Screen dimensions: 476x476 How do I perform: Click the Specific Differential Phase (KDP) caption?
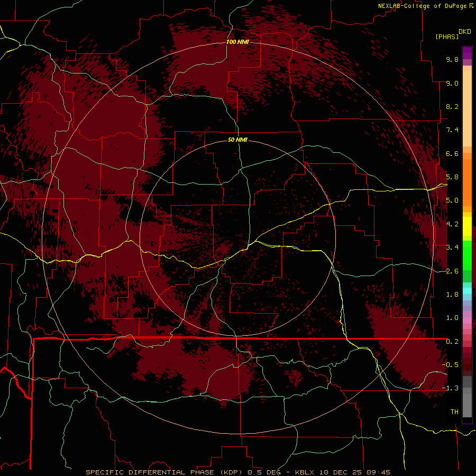pyautogui.click(x=165, y=472)
